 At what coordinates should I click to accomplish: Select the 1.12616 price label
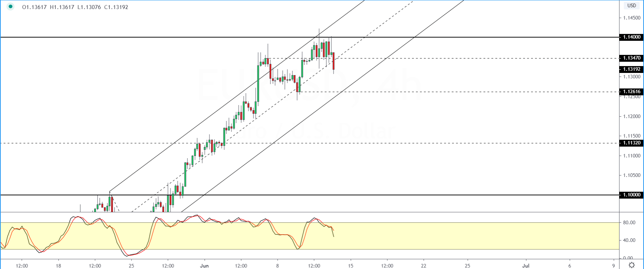(x=631, y=91)
